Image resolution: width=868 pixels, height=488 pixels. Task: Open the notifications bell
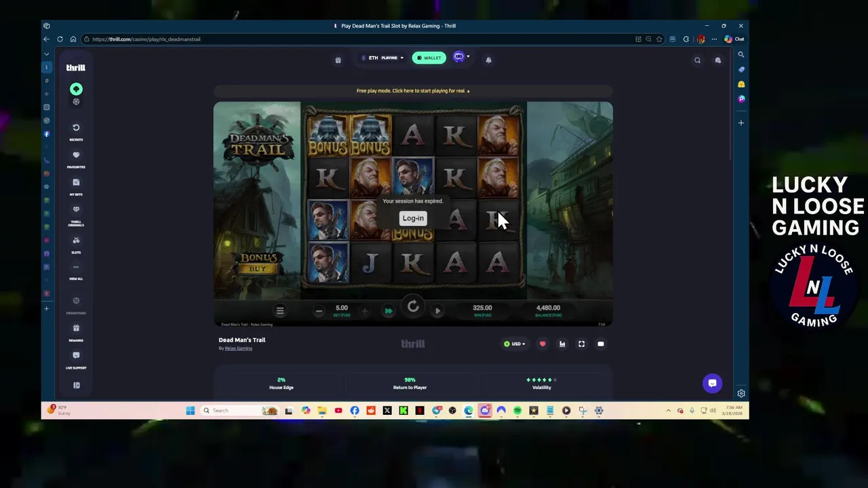tap(488, 60)
